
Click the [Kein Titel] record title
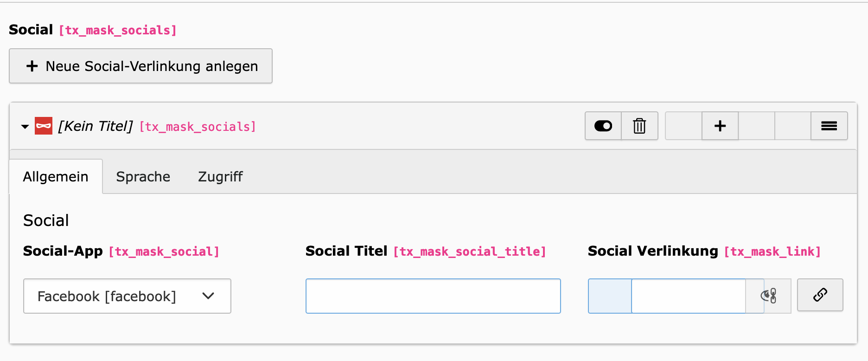96,126
